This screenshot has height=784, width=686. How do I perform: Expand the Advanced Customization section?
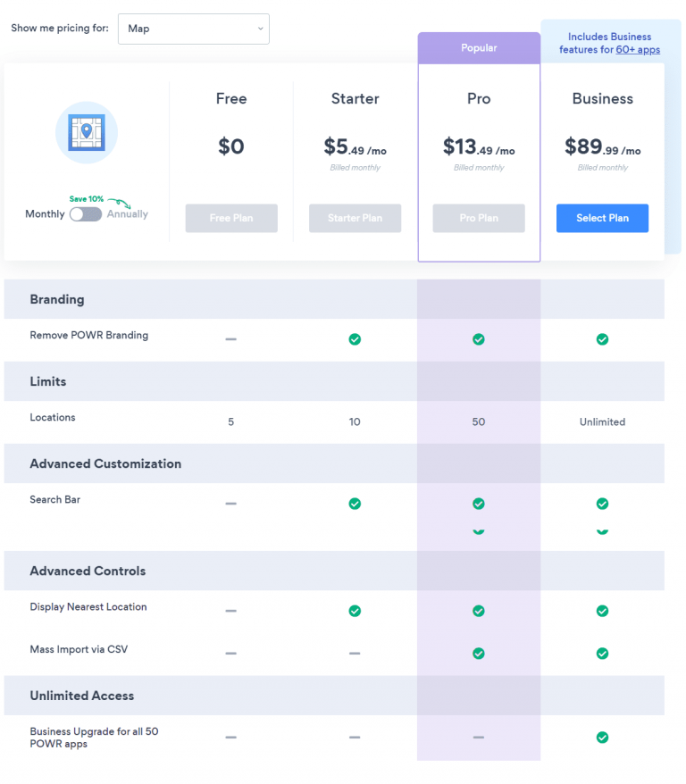pos(105,463)
